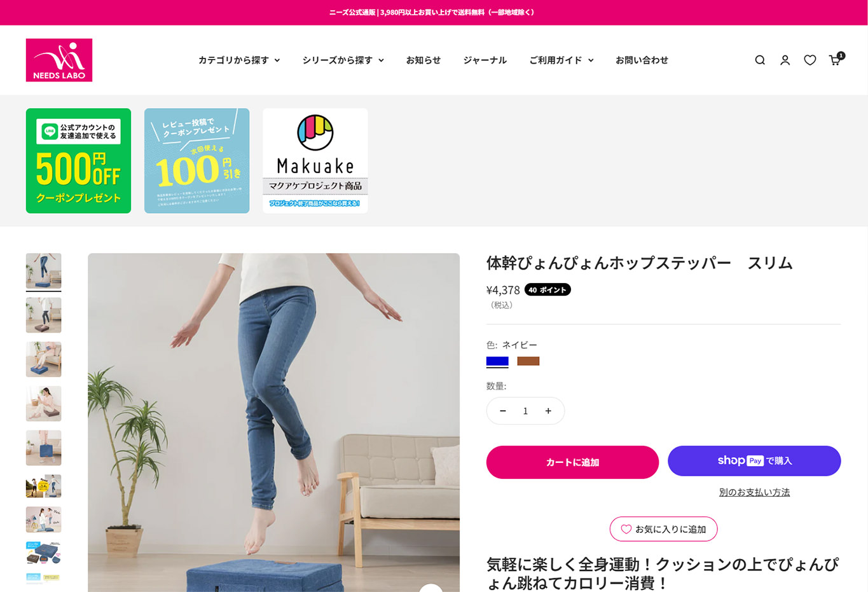Open the Makuake project banner
Image resolution: width=868 pixels, height=592 pixels.
tap(315, 160)
